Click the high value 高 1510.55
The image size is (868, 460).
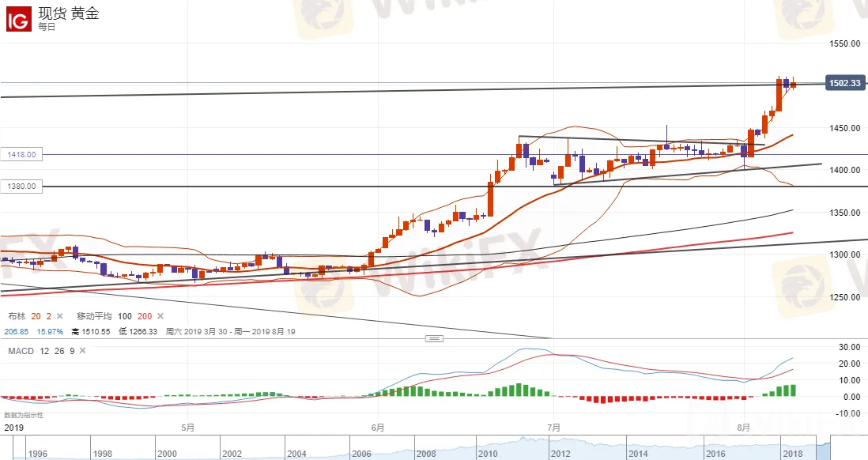tap(91, 332)
